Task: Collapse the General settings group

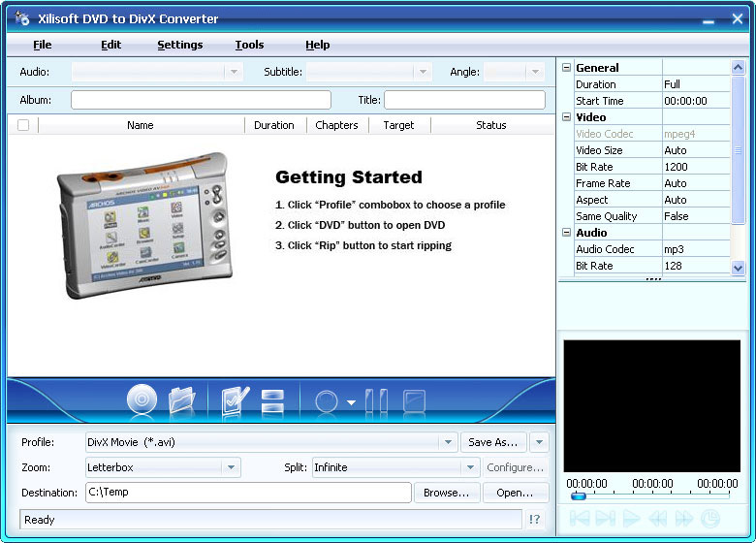Action: click(x=567, y=68)
